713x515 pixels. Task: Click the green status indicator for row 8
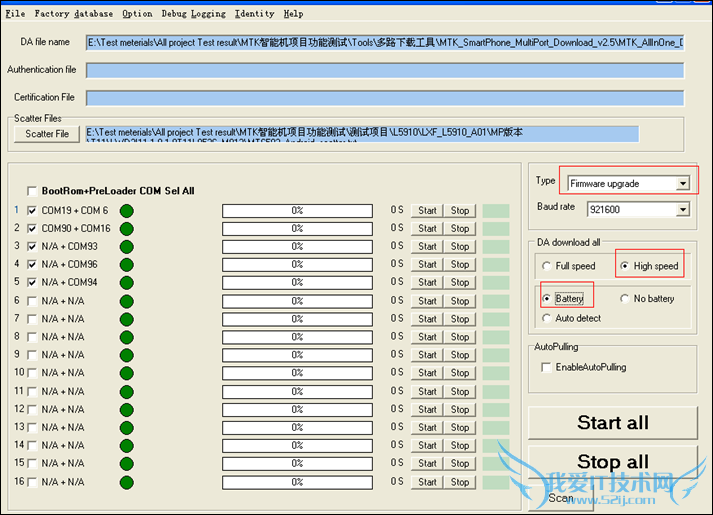pos(127,337)
